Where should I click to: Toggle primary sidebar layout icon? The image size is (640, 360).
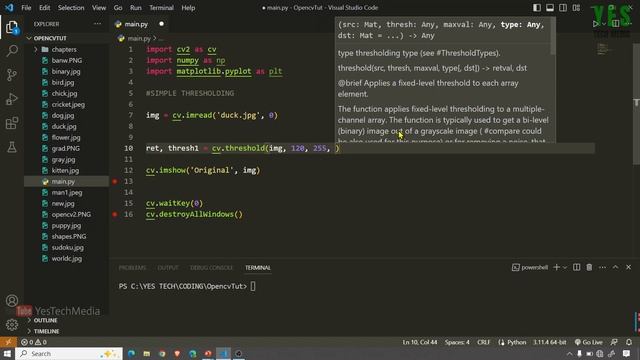point(537,8)
